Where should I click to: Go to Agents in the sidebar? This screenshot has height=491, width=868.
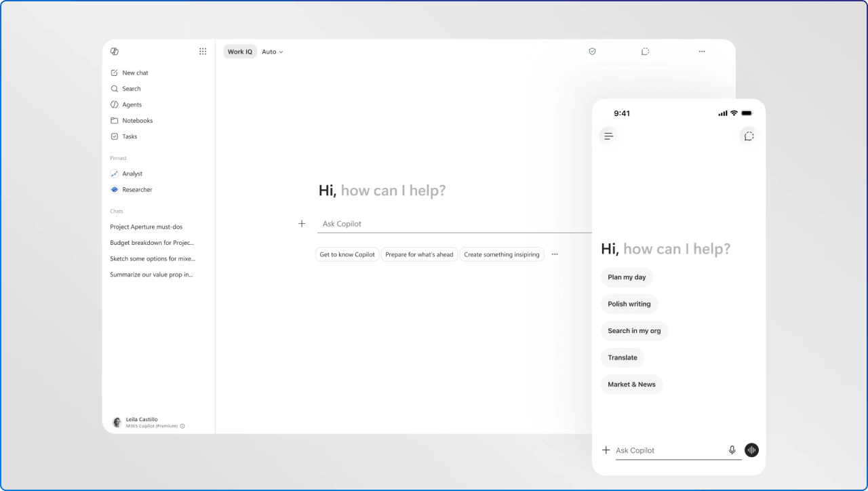click(126, 104)
